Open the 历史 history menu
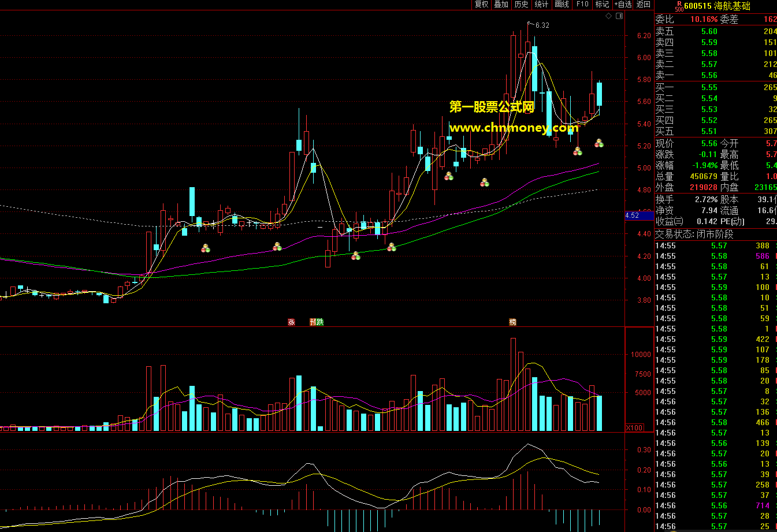 tap(521, 4)
